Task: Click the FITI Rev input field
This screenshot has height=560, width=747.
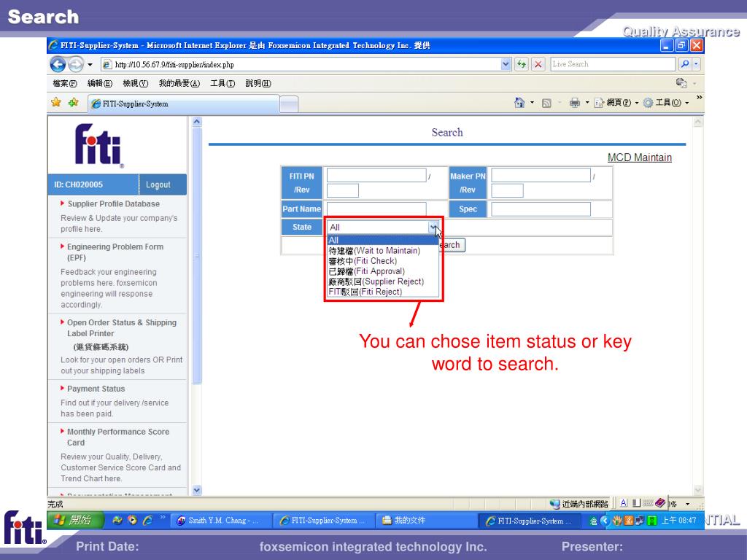Action: (x=343, y=191)
